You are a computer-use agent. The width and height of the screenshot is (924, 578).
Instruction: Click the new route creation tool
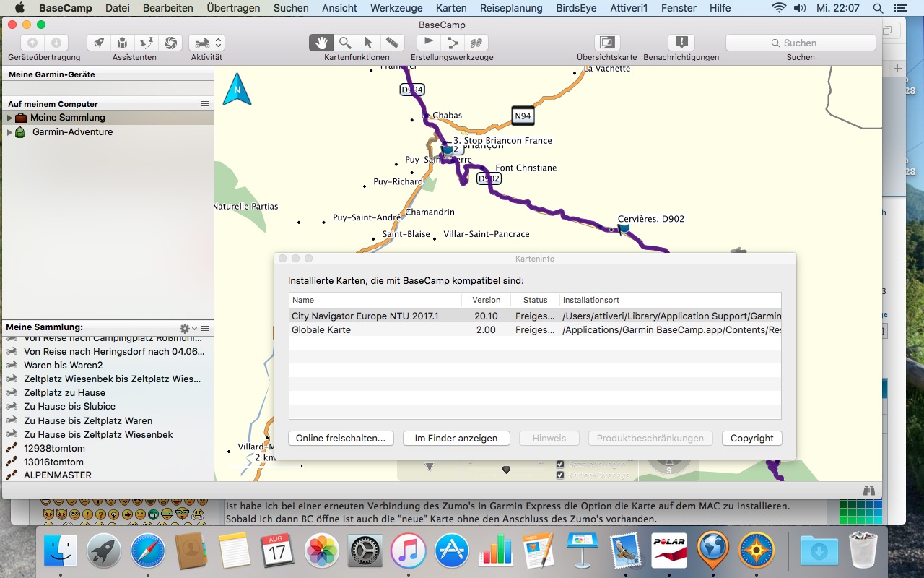click(x=453, y=43)
